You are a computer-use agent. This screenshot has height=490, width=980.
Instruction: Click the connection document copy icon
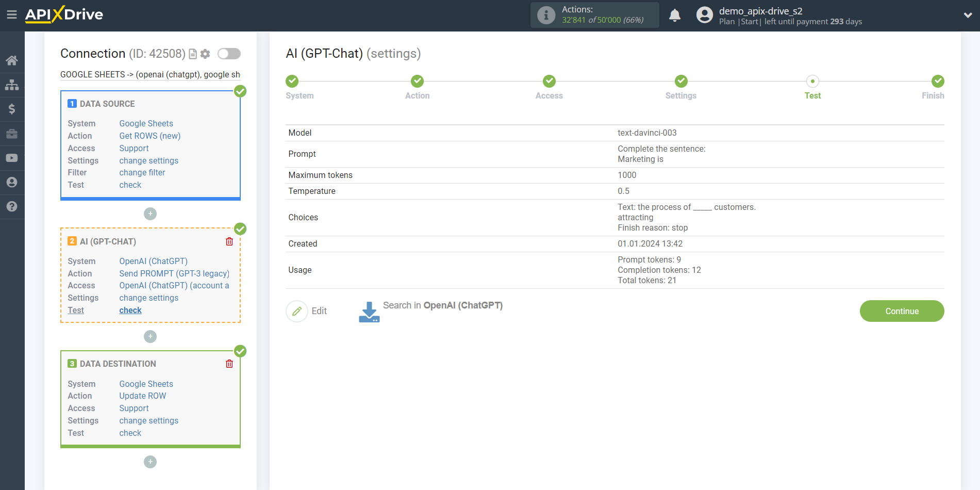click(x=193, y=54)
